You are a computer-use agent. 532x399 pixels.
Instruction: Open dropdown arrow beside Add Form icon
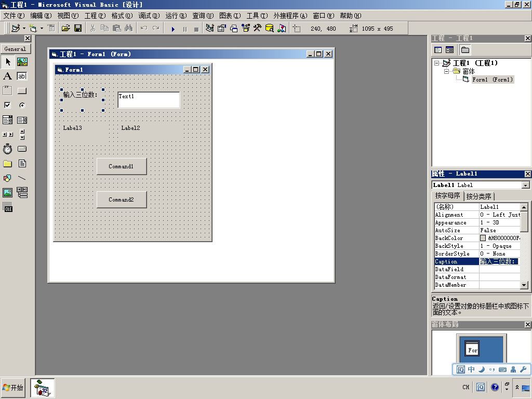[42, 28]
